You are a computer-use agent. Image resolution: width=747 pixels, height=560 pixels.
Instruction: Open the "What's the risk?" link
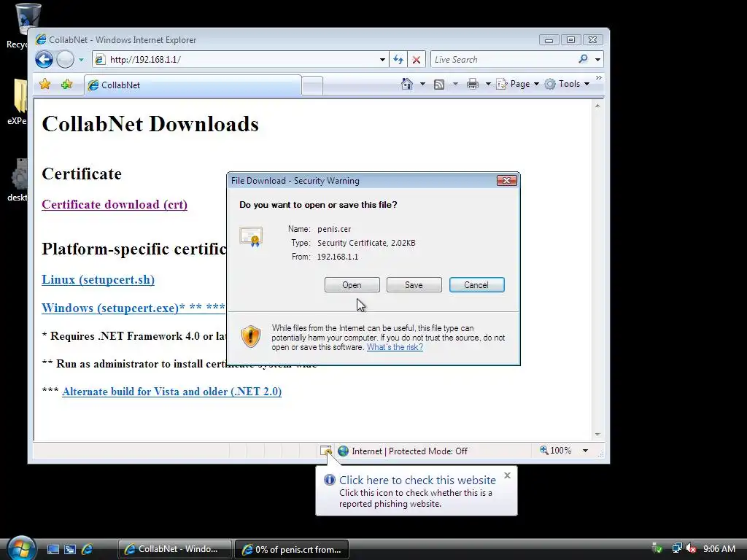(x=395, y=347)
